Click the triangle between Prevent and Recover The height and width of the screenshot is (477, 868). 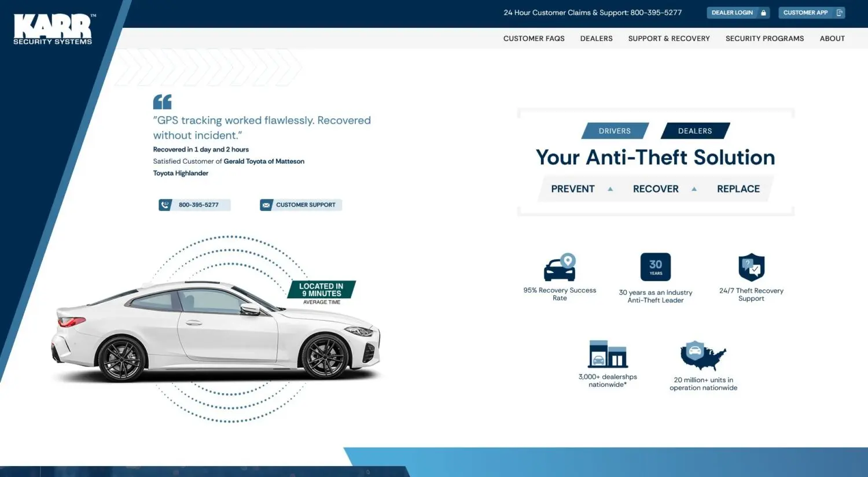pos(610,189)
